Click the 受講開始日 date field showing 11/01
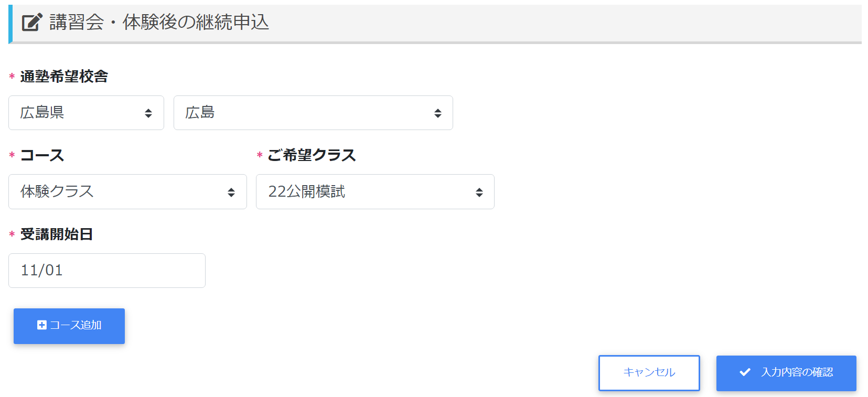Screen dimensions: 868x397 click(x=107, y=271)
